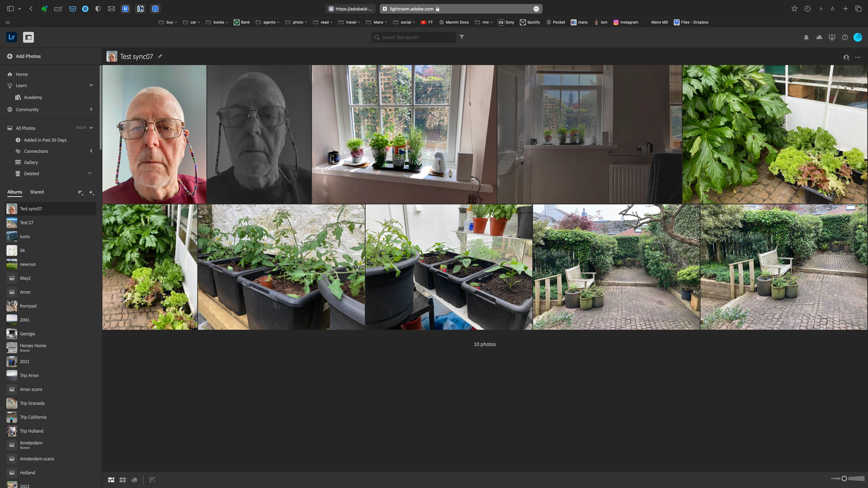
Task: Open the Deleted photos link
Action: click(31, 174)
